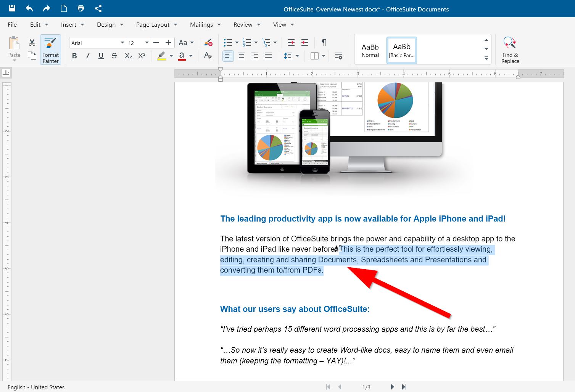Print the document

point(81,8)
